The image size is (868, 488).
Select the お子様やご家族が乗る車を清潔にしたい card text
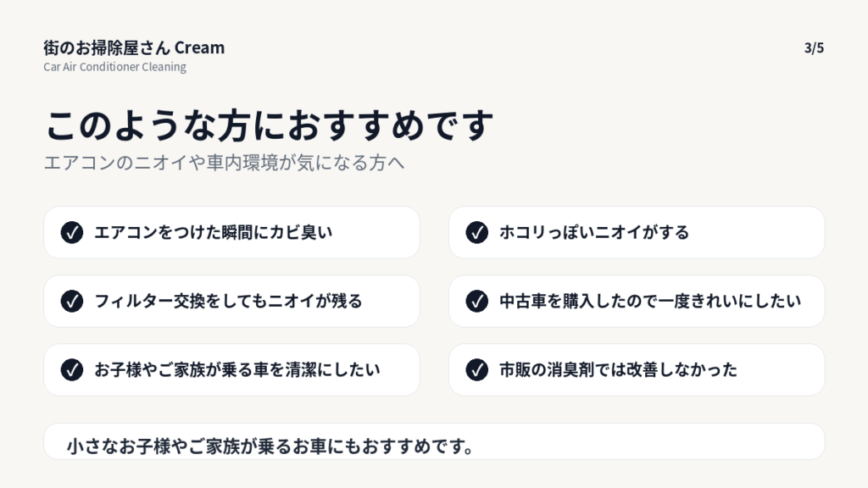(x=237, y=369)
